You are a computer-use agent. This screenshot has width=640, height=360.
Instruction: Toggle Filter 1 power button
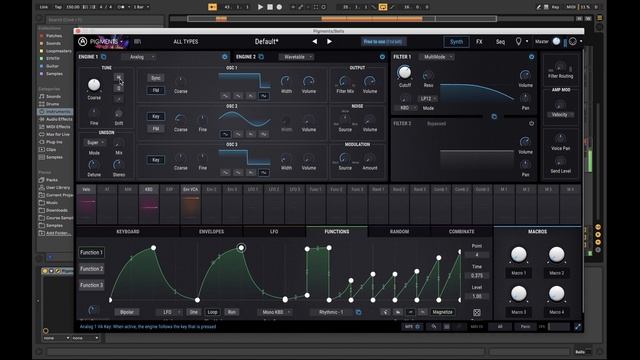tap(531, 57)
